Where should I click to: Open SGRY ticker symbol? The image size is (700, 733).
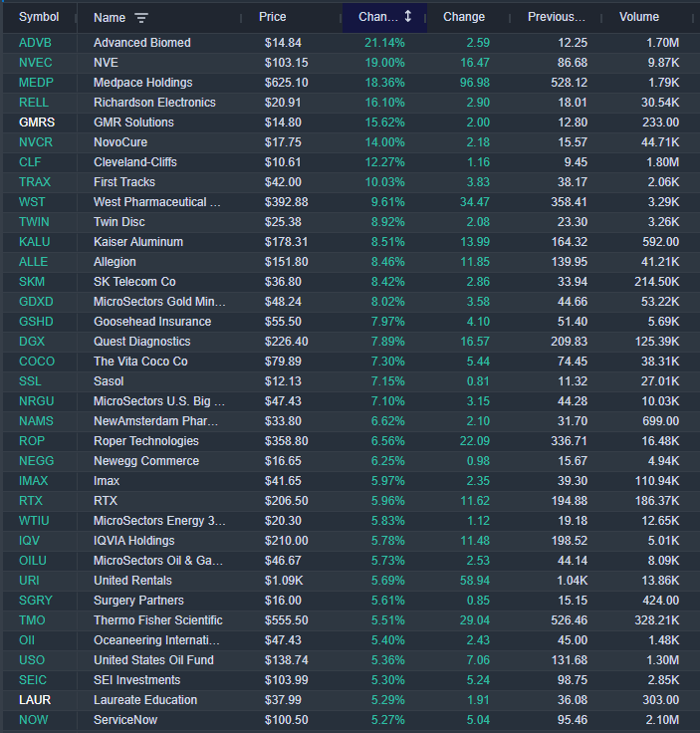coord(36,601)
